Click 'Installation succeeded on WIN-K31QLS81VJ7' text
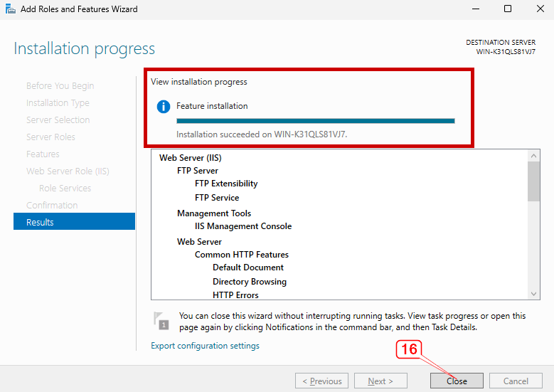 click(x=262, y=134)
